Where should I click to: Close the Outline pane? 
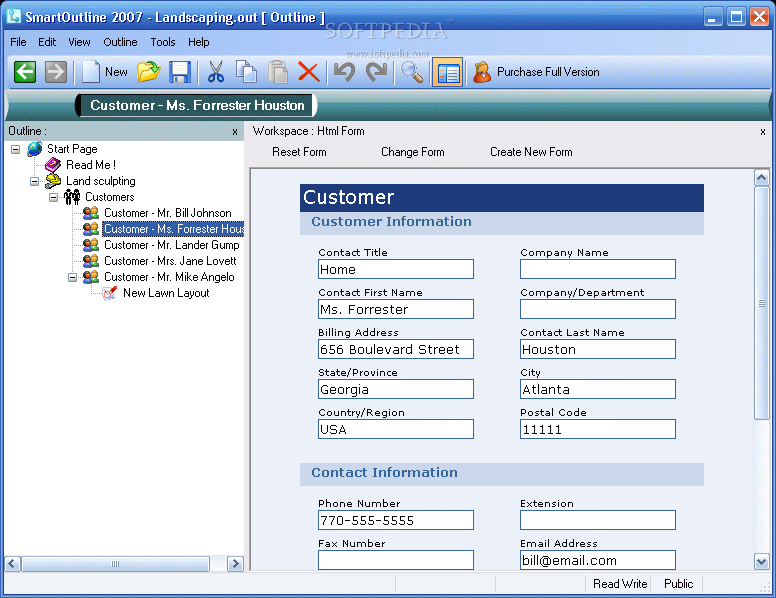click(235, 132)
